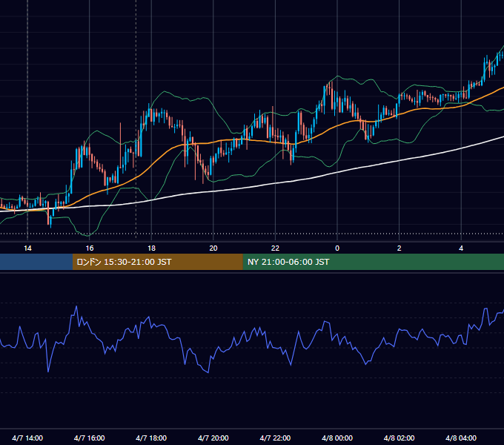Image resolution: width=504 pixels, height=445 pixels.
Task: Click the 4 hour label on price chart axis
Action: 461,248
